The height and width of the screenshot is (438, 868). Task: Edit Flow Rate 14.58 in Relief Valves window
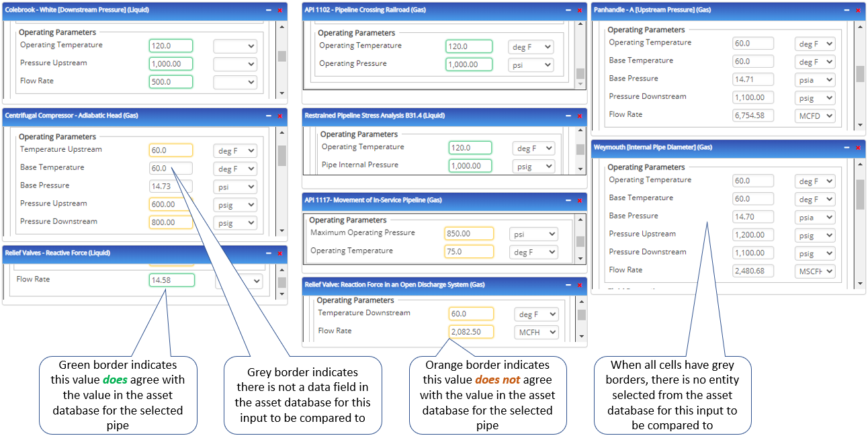tap(171, 279)
